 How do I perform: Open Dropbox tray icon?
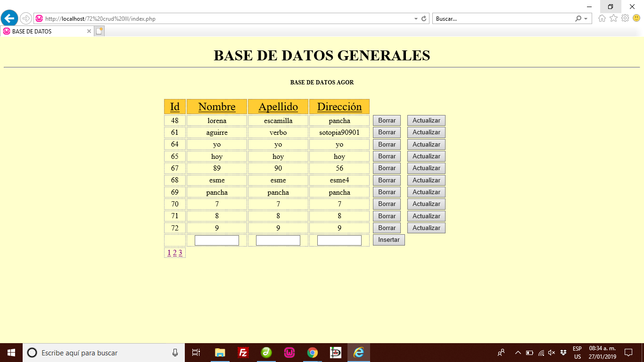[563, 353]
